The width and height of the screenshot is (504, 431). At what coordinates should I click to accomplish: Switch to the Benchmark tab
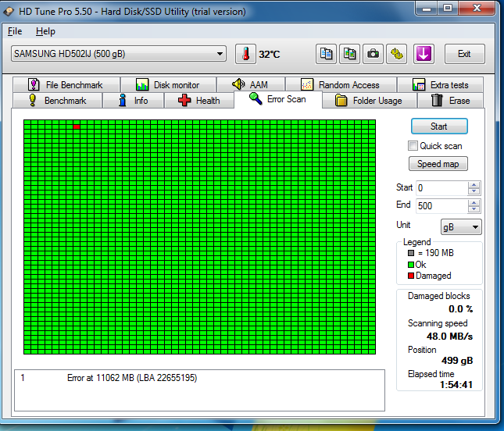58,101
